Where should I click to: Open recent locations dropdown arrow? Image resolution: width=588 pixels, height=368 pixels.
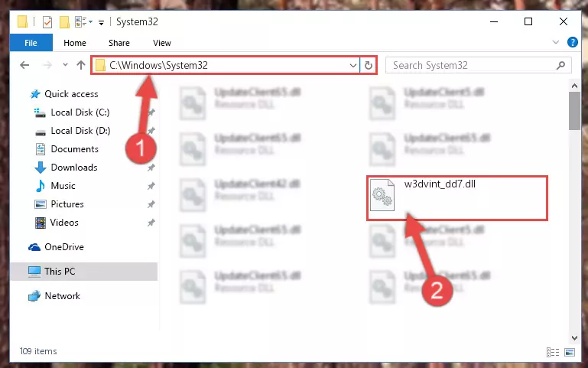(x=65, y=65)
